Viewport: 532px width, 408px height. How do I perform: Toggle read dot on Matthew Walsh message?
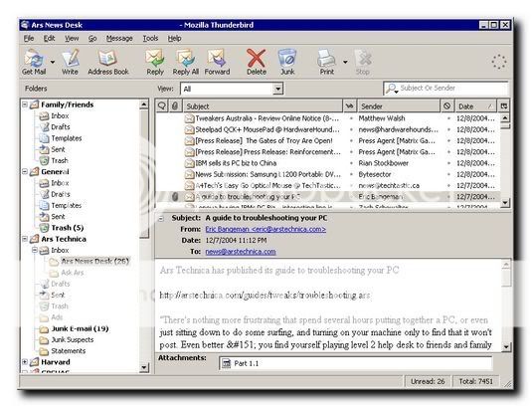(x=351, y=118)
